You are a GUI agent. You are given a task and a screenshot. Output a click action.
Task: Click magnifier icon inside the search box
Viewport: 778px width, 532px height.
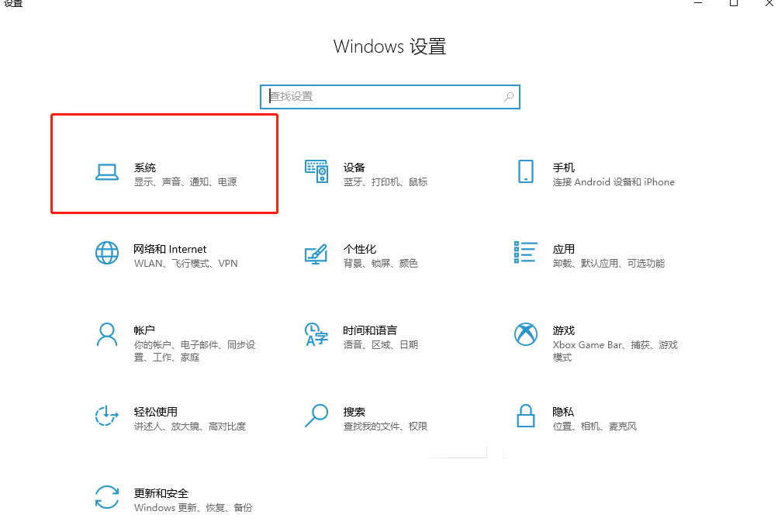(509, 97)
